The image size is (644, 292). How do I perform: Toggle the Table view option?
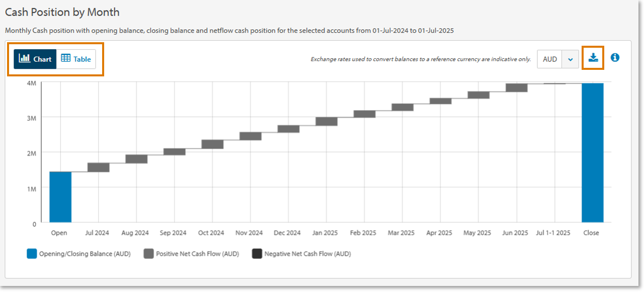(75, 58)
